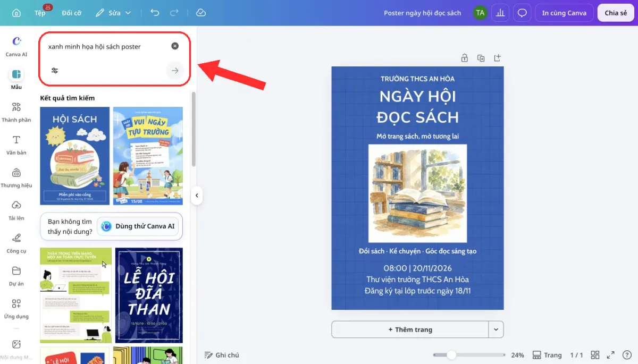Check cloud save status icon
The image size is (638, 364).
pyautogui.click(x=201, y=13)
